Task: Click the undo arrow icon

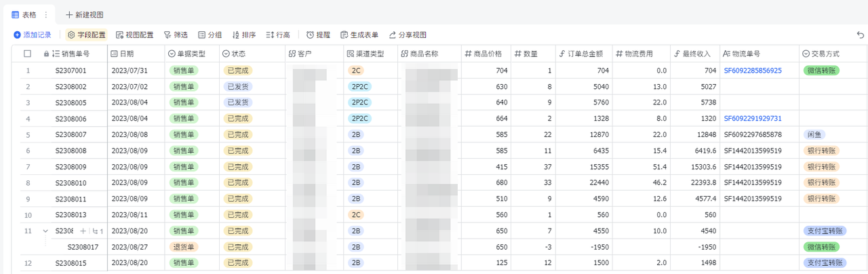Action: tap(861, 35)
